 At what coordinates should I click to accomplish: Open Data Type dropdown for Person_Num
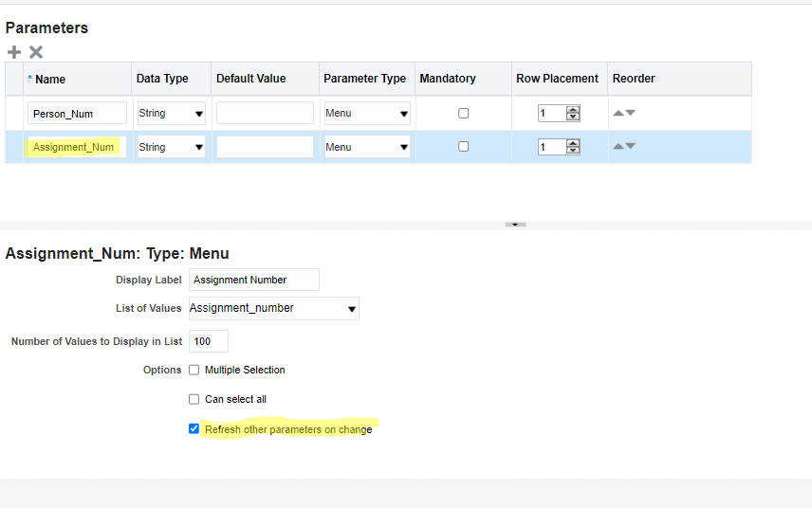tap(172, 114)
